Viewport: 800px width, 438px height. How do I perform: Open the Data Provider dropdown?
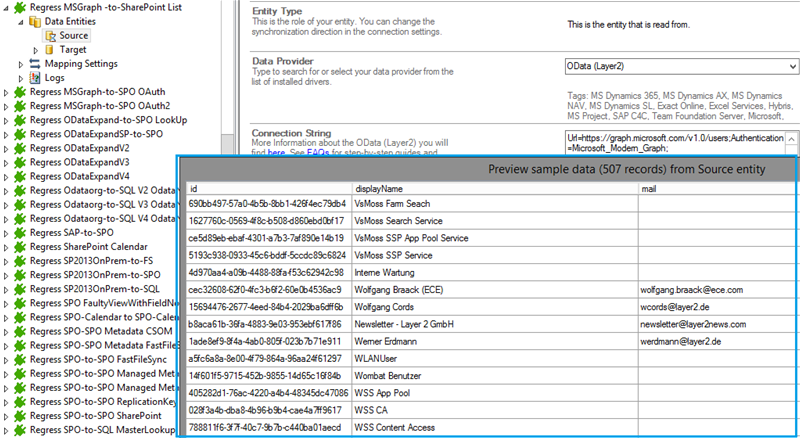pyautogui.click(x=790, y=67)
